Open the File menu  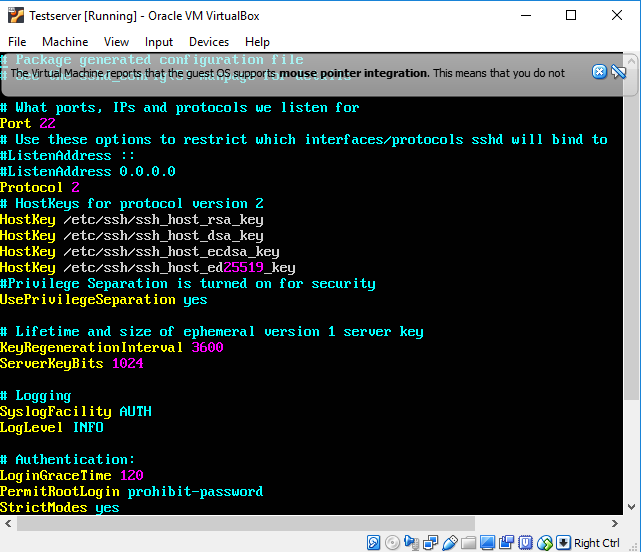(x=17, y=42)
